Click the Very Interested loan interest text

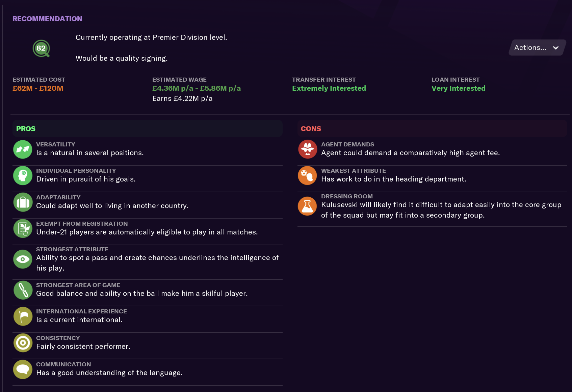click(x=458, y=88)
